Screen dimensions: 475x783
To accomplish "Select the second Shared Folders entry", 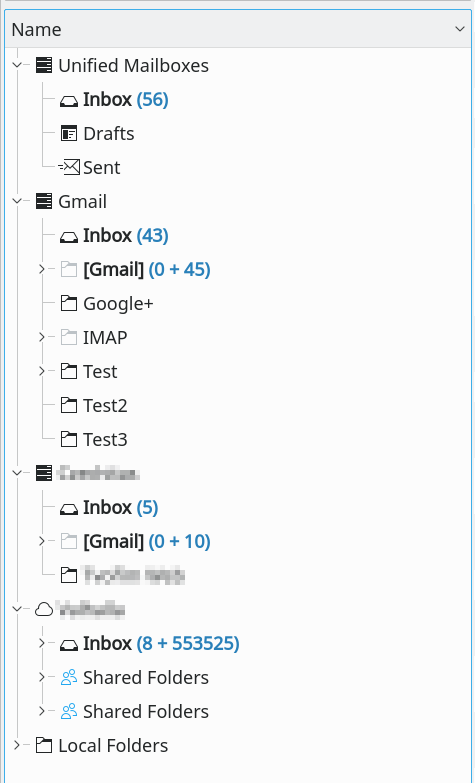I will (146, 712).
